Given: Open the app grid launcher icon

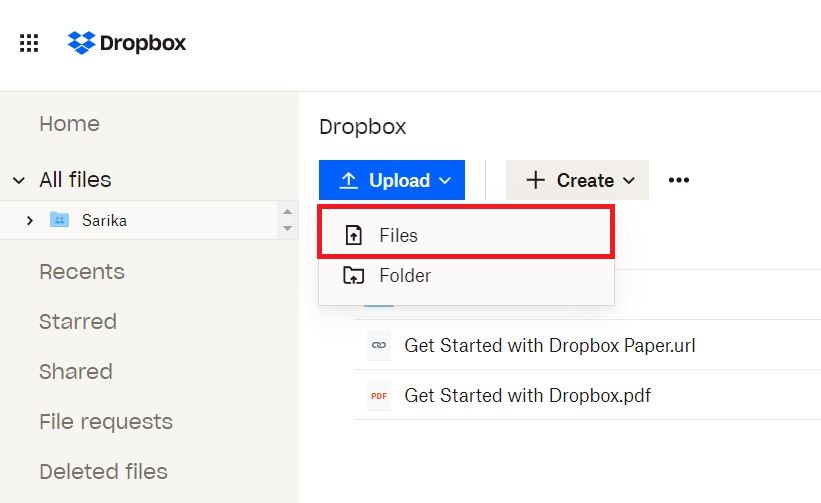Looking at the screenshot, I should 29,43.
